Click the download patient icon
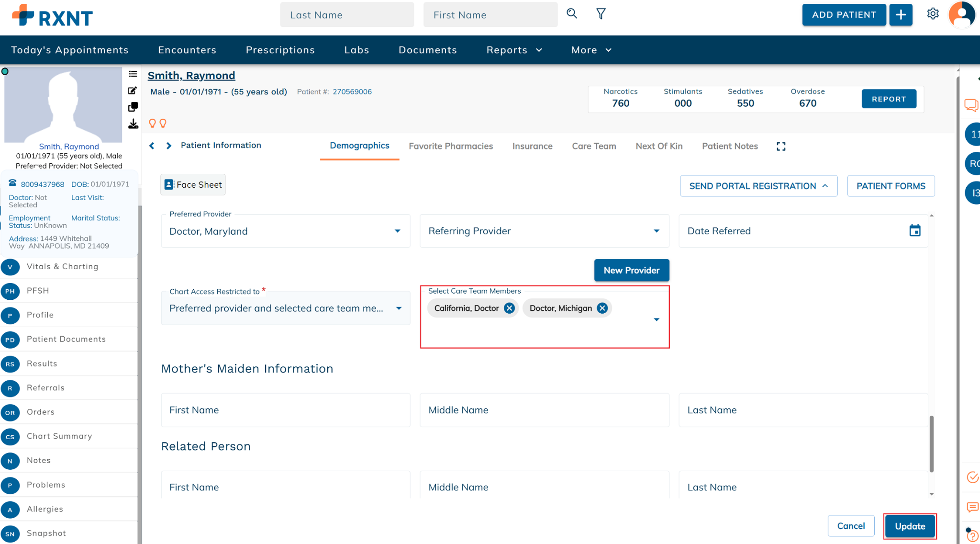The width and height of the screenshot is (980, 544). tap(133, 124)
